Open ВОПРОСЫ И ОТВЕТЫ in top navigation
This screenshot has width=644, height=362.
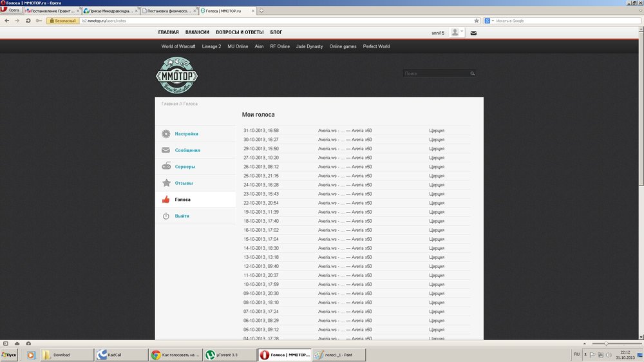click(240, 32)
